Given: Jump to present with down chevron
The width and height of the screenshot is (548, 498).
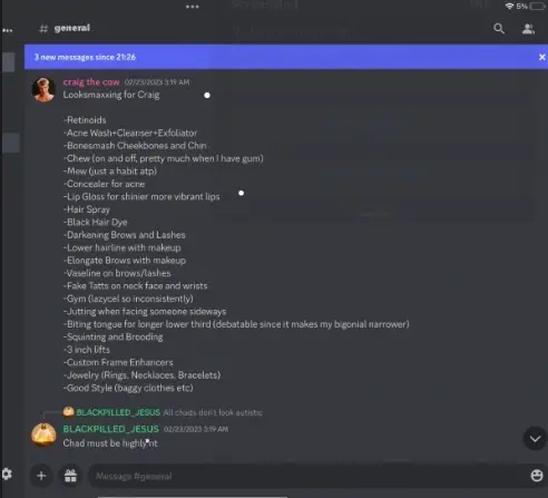Looking at the screenshot, I should point(535,438).
